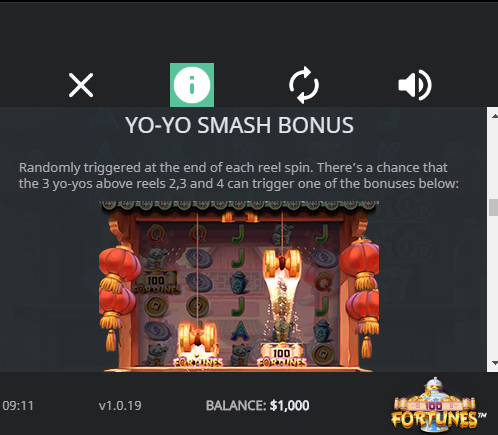Viewport: 498px width, 435px height.
Task: Click the 100 Fortunes sign on reel one
Action: [157, 284]
